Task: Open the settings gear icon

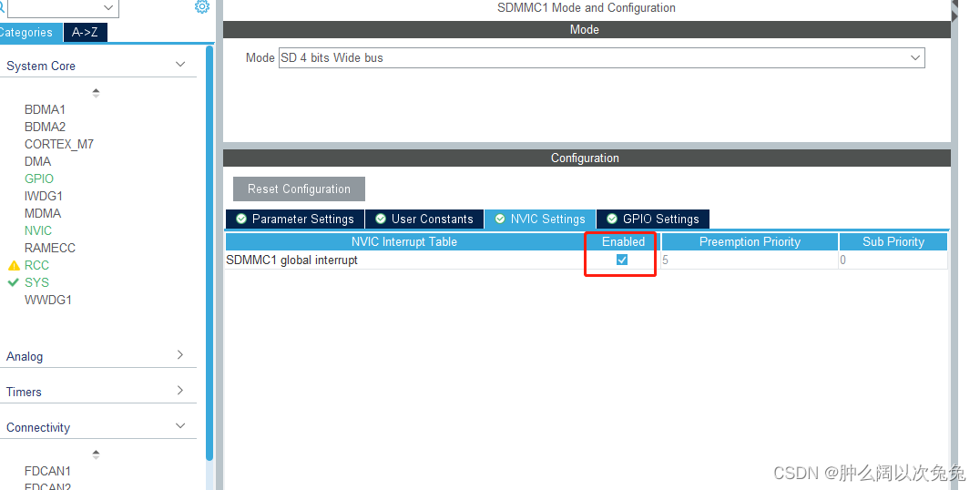Action: tap(202, 7)
